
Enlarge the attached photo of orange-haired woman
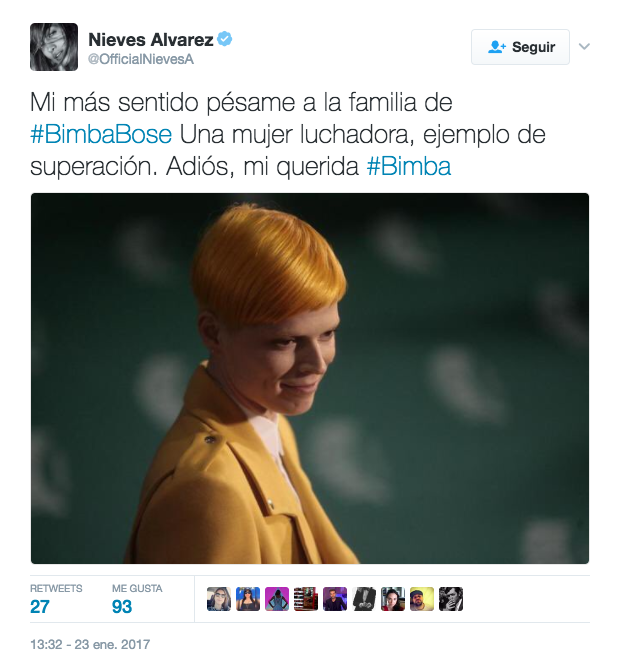[310, 378]
